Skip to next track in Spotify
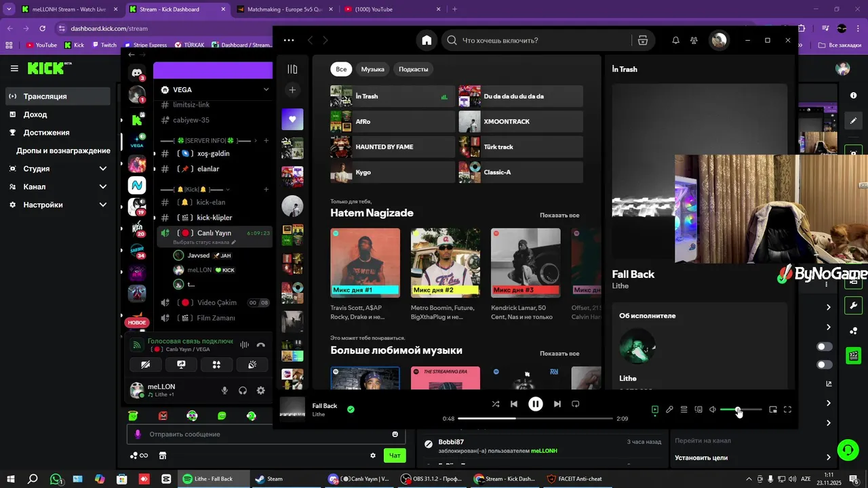 click(557, 404)
